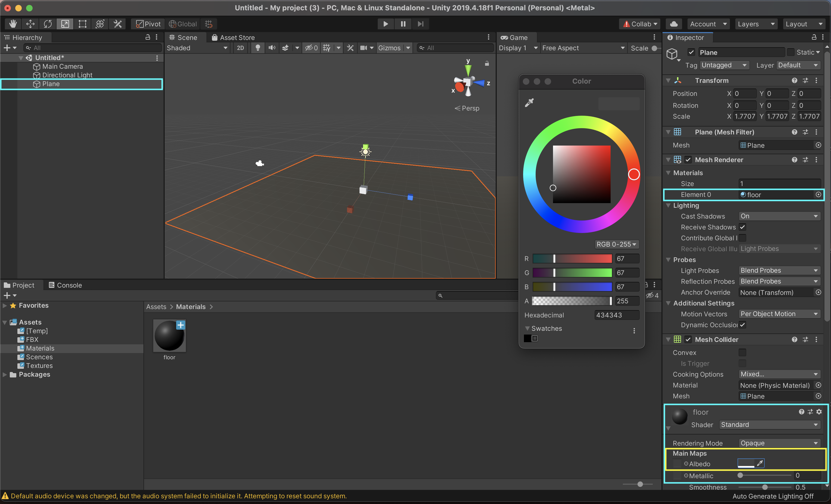Open the cloud services icon

[673, 24]
